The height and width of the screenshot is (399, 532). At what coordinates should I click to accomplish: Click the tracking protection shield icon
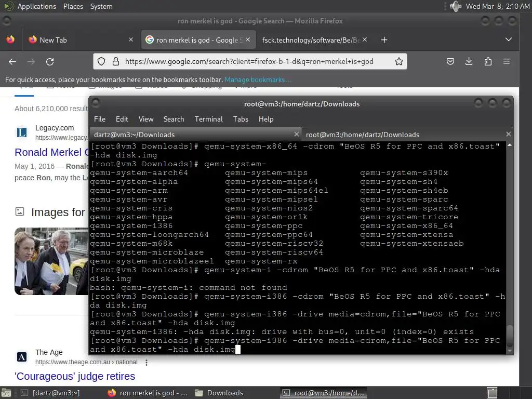coord(101,61)
